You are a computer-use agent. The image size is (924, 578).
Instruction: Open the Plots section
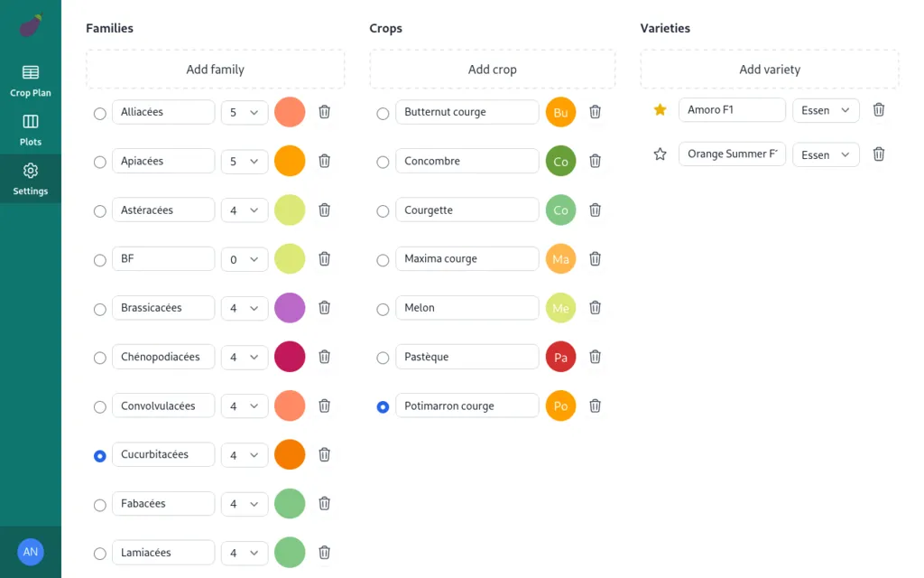click(31, 130)
